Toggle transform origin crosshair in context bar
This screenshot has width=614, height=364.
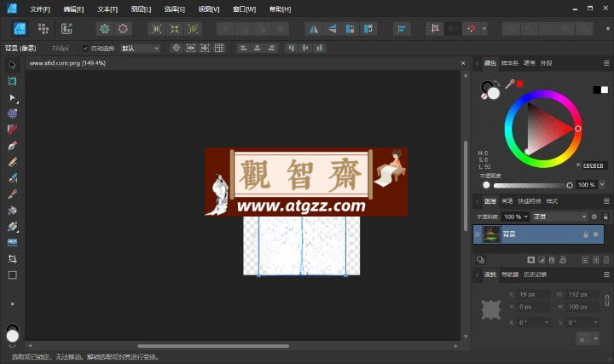[x=177, y=48]
